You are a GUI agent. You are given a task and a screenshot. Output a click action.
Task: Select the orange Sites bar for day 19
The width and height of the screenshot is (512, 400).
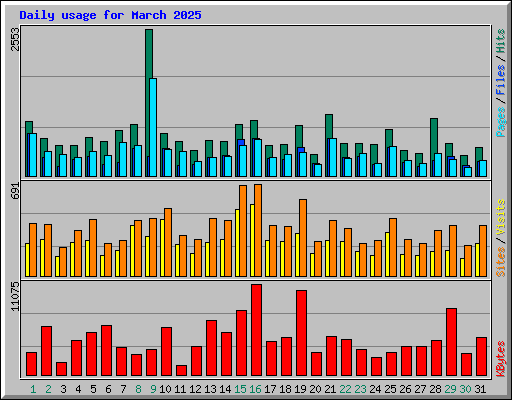[x=303, y=238]
